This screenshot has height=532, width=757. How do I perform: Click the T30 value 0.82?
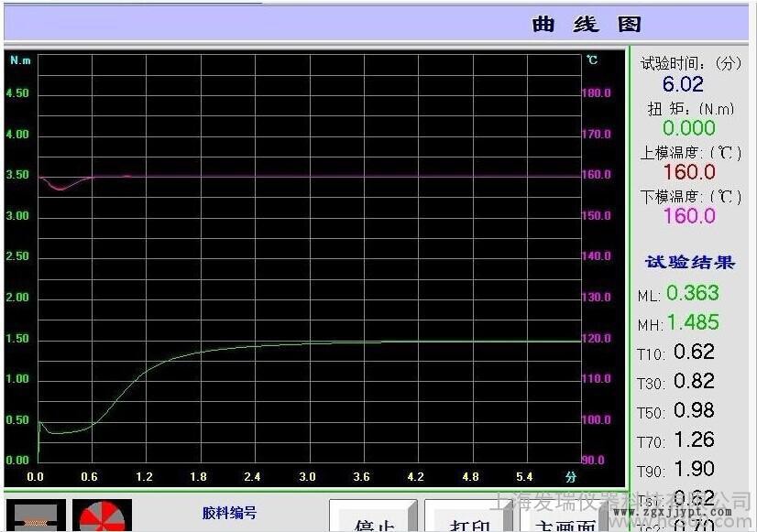point(694,381)
